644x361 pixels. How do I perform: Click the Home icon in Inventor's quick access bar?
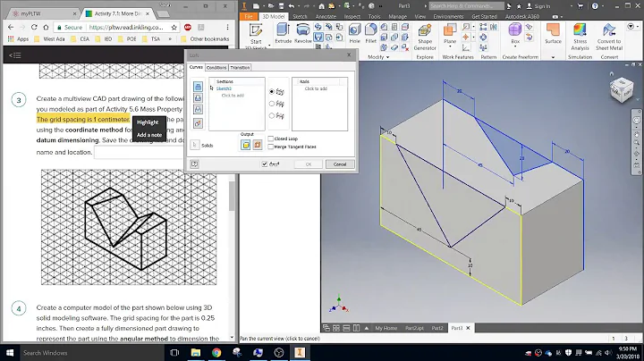click(322, 5)
